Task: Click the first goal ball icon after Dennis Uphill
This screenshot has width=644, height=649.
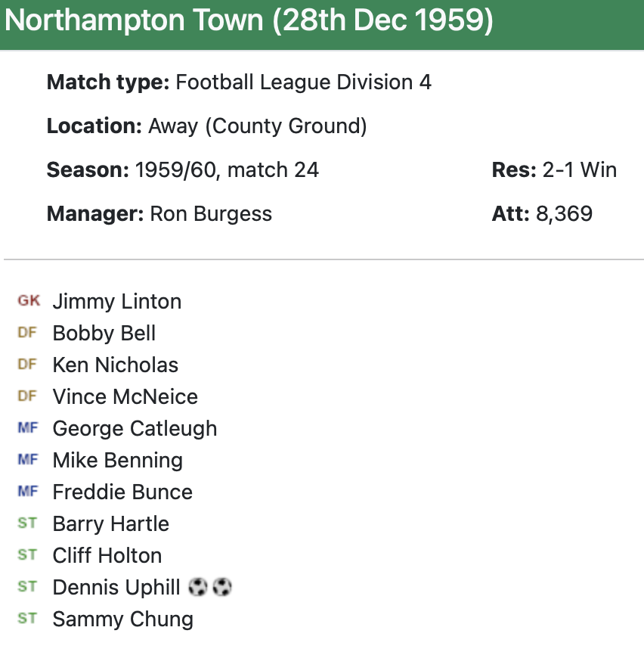Action: [198, 587]
